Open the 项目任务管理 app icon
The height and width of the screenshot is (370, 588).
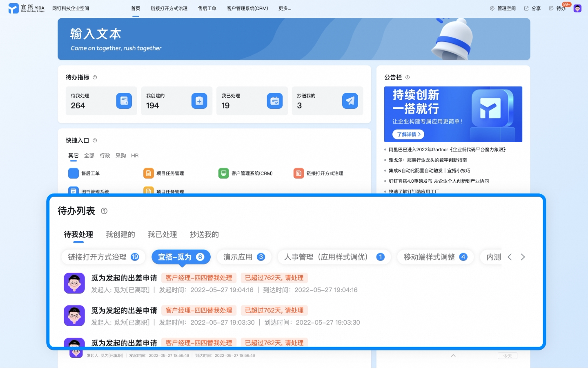[x=149, y=173]
